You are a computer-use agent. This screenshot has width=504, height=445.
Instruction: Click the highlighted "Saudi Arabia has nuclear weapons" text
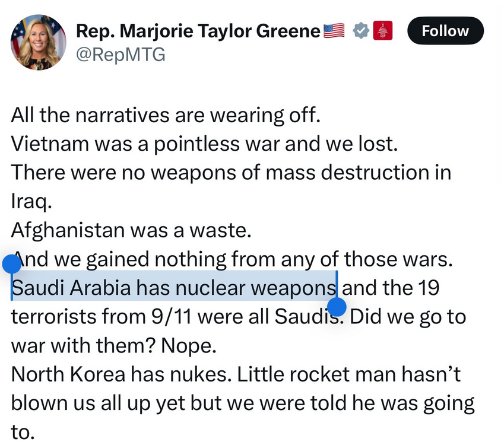(174, 287)
